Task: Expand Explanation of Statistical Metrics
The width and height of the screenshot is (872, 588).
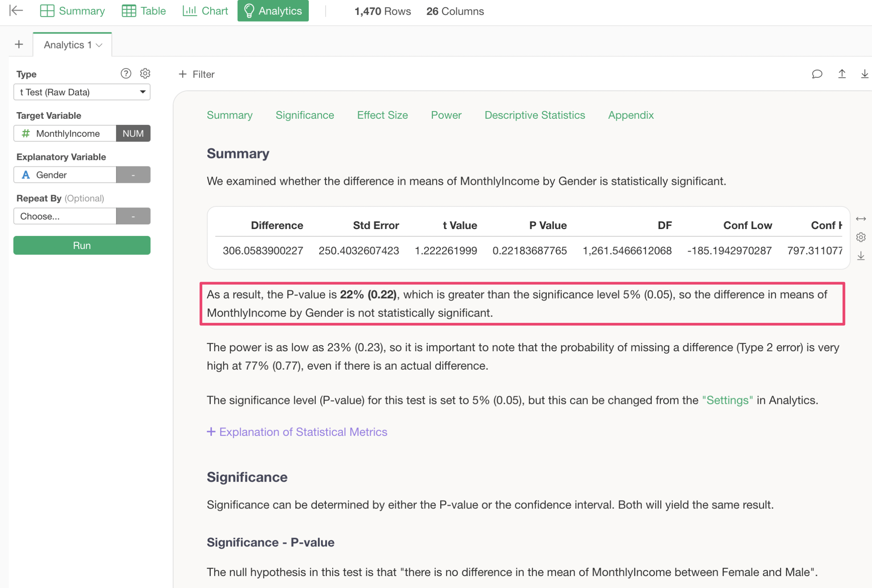Action: pos(297,432)
